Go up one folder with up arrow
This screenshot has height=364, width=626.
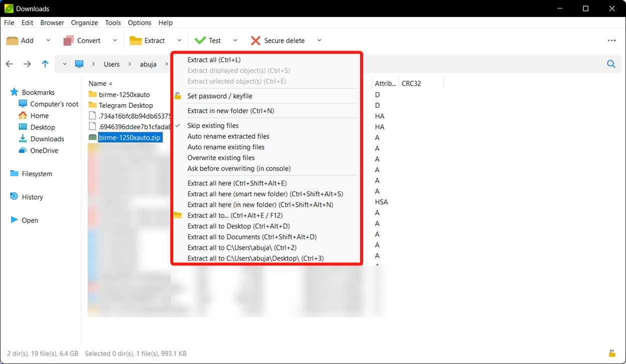coord(45,64)
